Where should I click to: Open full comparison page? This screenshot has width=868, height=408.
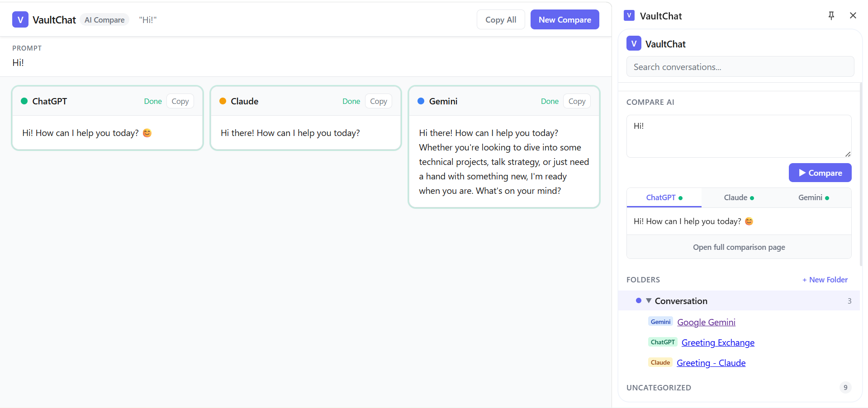739,247
